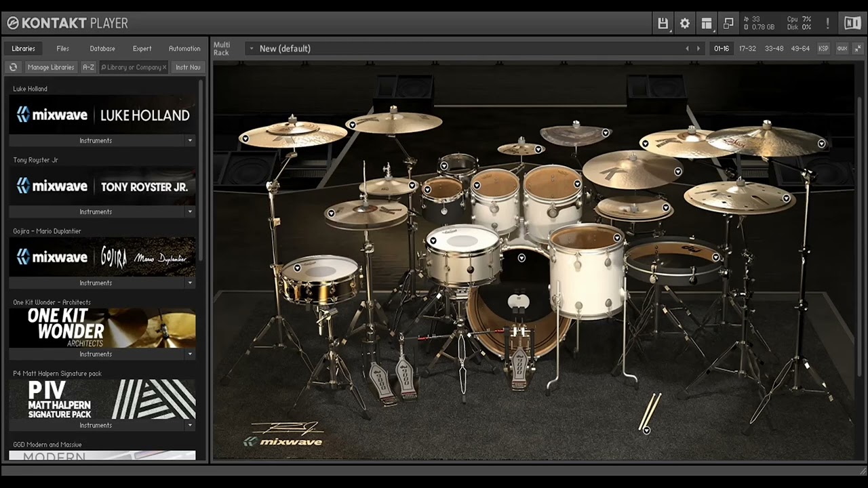Image resolution: width=868 pixels, height=488 pixels.
Task: Click the New (default) multi name
Action: tap(285, 48)
